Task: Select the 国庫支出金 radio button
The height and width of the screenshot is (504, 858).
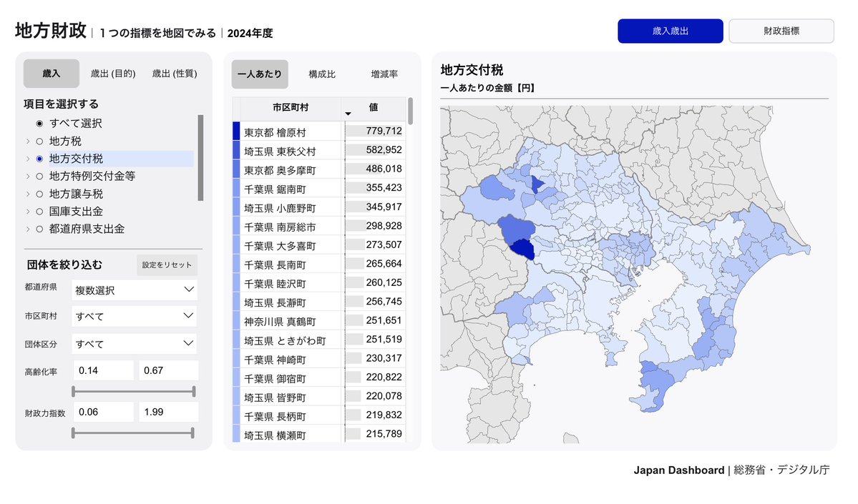Action: coord(39,211)
